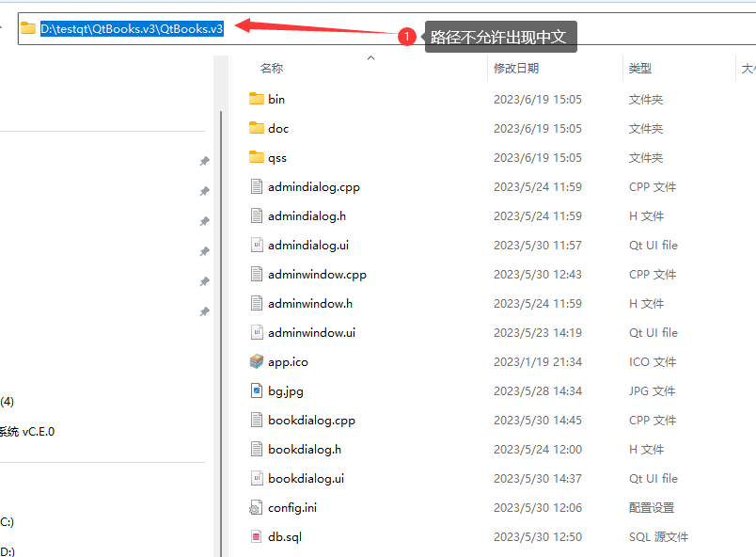
Task: Click the bookdialog.cpp file icon
Action: click(x=257, y=420)
